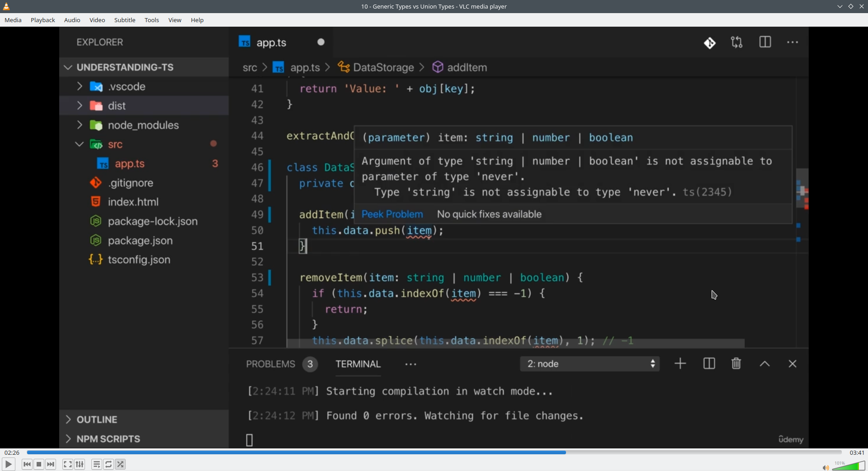Toggle the loop/repeat mode button
The width and height of the screenshot is (868, 471).
click(x=108, y=464)
